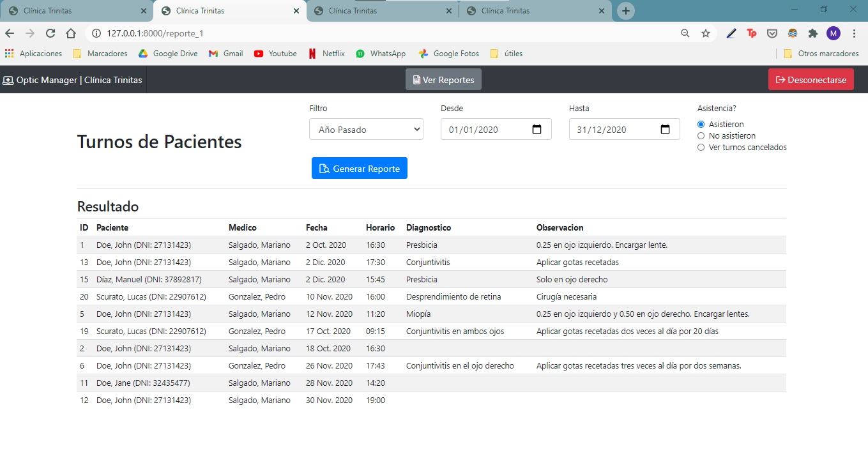Image resolution: width=868 pixels, height=465 pixels.
Task: Click the Medico column header
Action: [x=243, y=227]
